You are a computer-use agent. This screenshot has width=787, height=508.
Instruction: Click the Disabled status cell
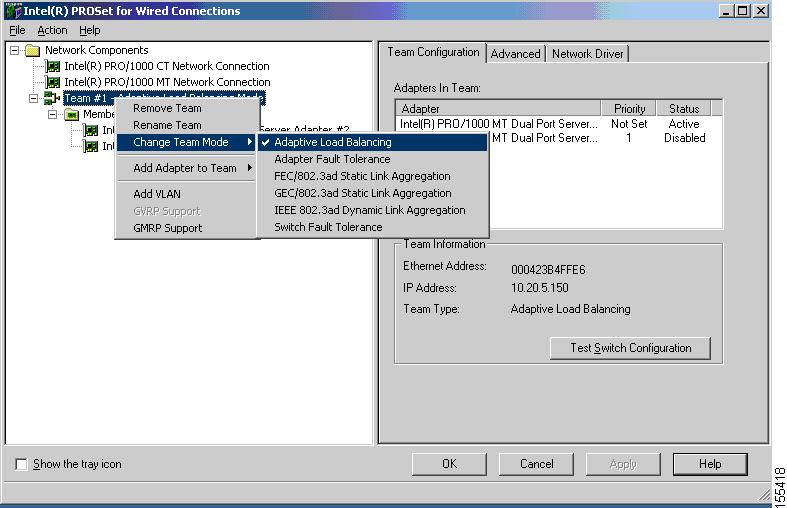pyautogui.click(x=685, y=138)
